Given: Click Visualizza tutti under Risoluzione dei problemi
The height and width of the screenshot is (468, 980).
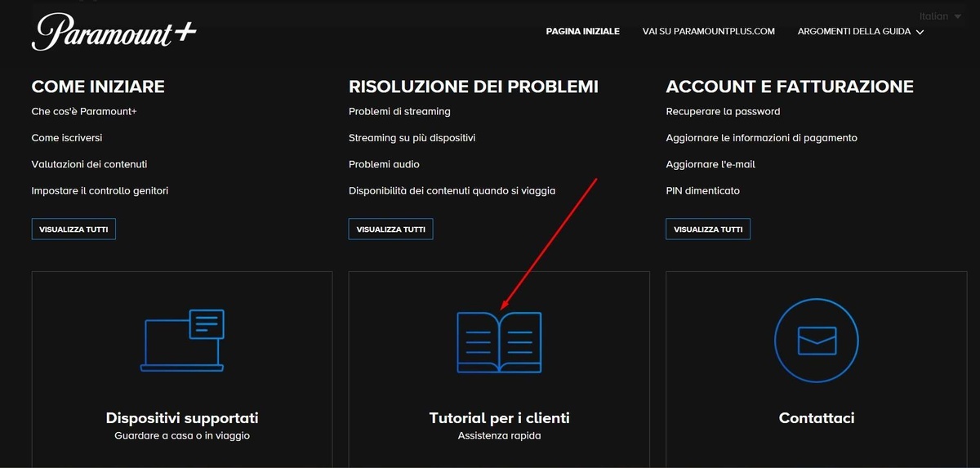Looking at the screenshot, I should [x=391, y=230].
